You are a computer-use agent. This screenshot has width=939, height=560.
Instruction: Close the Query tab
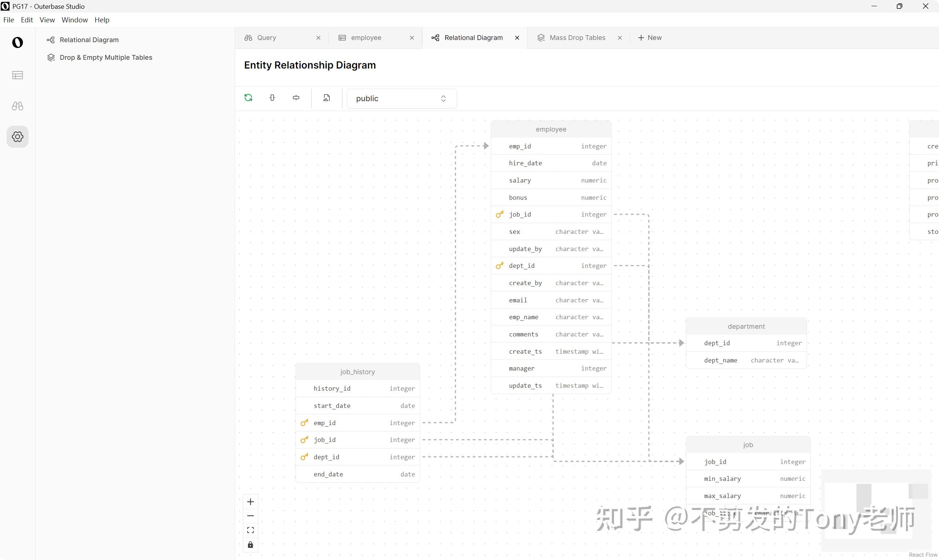click(318, 38)
